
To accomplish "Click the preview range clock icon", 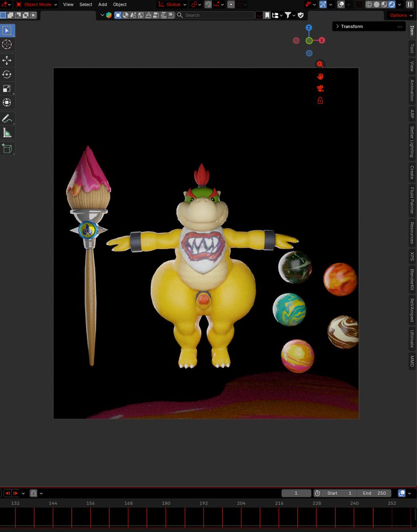I will click(x=317, y=493).
